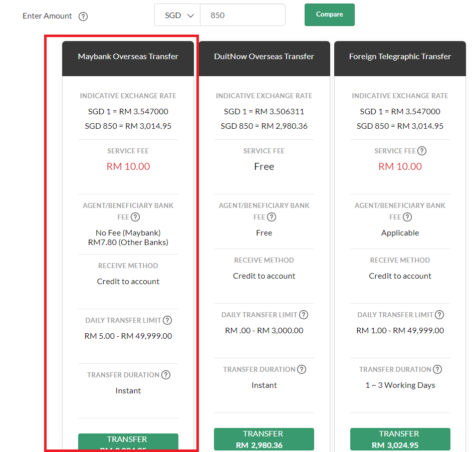This screenshot has width=476, height=452.
Task: Select the Maybank Overseas Transfer header
Action: 128,59
